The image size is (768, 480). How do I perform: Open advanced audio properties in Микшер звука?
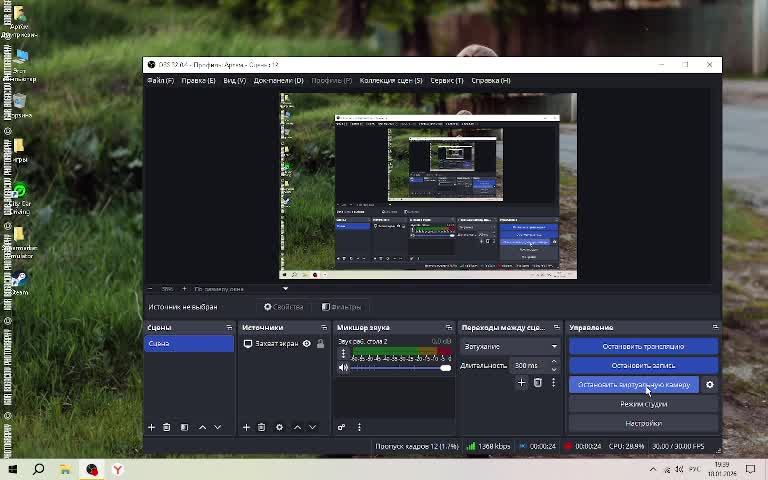pos(341,428)
